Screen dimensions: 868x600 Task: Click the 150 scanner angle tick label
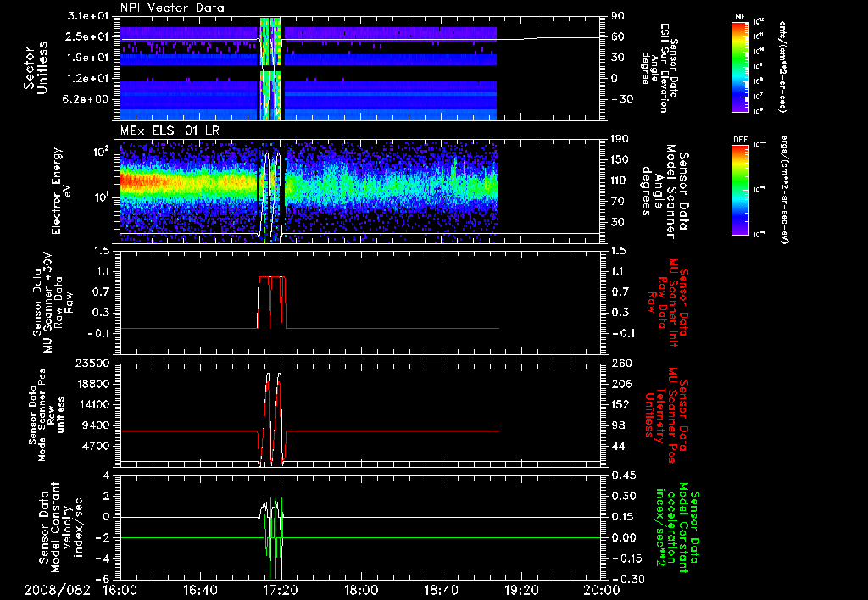click(x=620, y=159)
